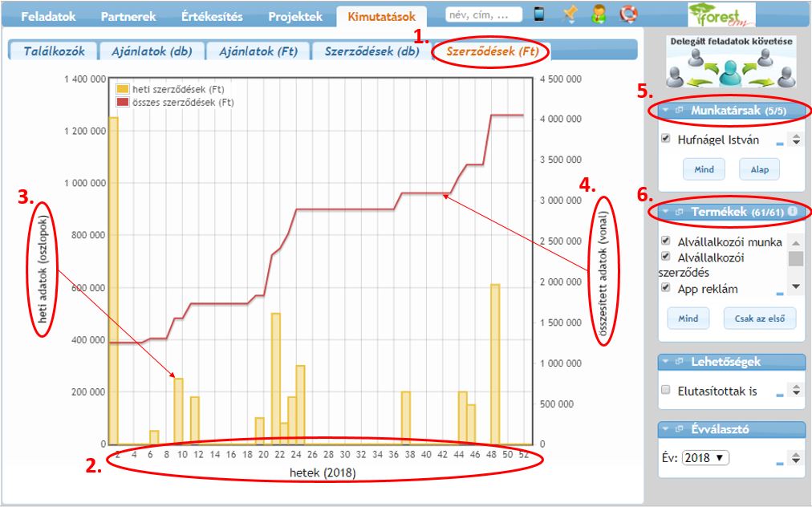812x507 pixels.
Task: Uncheck the Hufnágel István checkbox
Action: click(666, 139)
